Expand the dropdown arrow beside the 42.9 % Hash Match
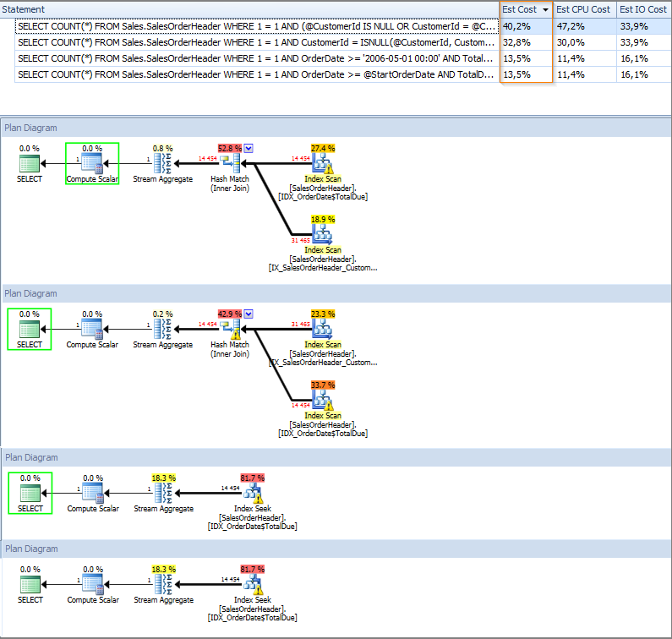The width and height of the screenshot is (672, 639). pos(249,314)
